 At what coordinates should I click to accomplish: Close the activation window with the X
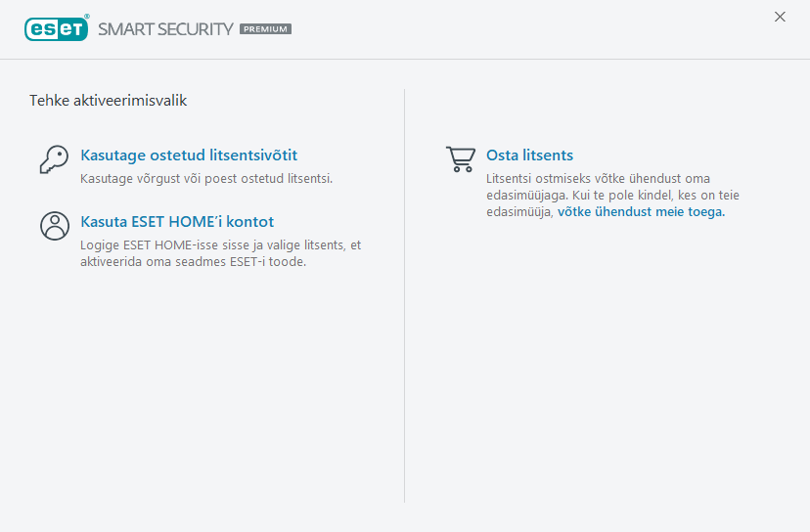[780, 17]
